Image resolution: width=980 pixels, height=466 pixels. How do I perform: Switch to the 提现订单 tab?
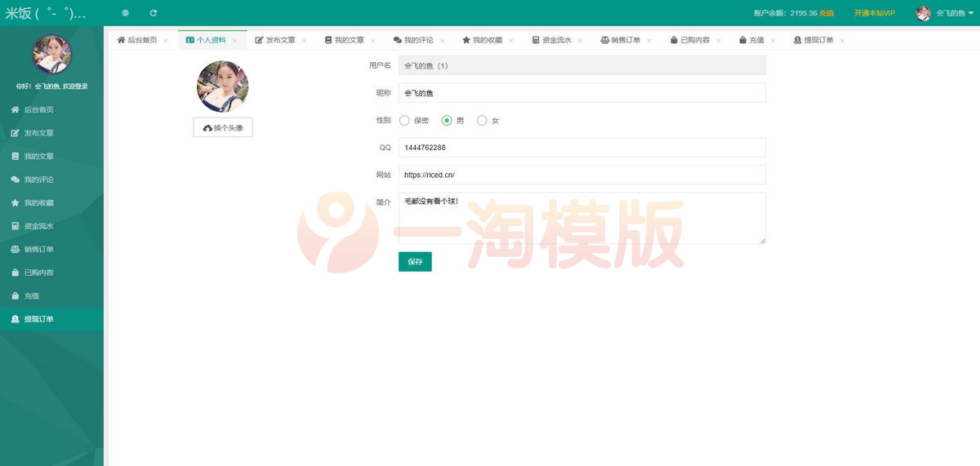click(x=813, y=40)
